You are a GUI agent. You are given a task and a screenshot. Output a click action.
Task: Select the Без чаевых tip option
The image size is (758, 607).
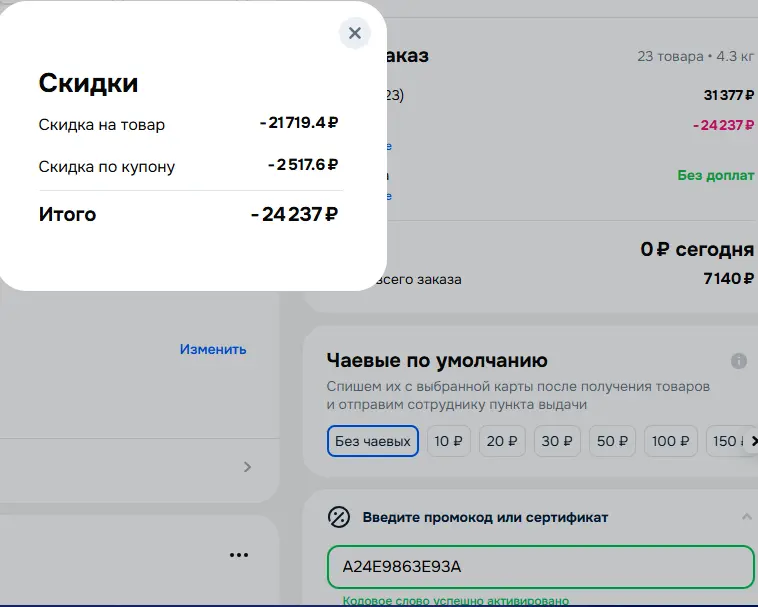pyautogui.click(x=373, y=441)
